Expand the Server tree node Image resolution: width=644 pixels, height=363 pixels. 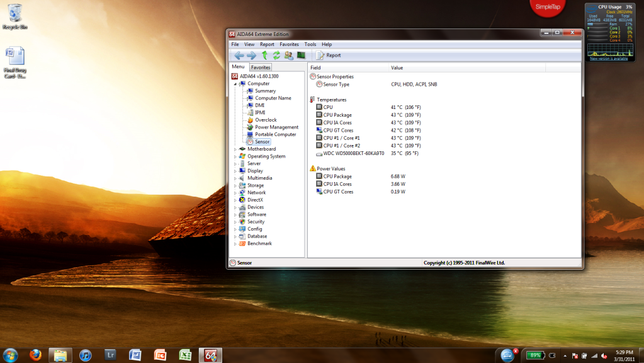(235, 164)
